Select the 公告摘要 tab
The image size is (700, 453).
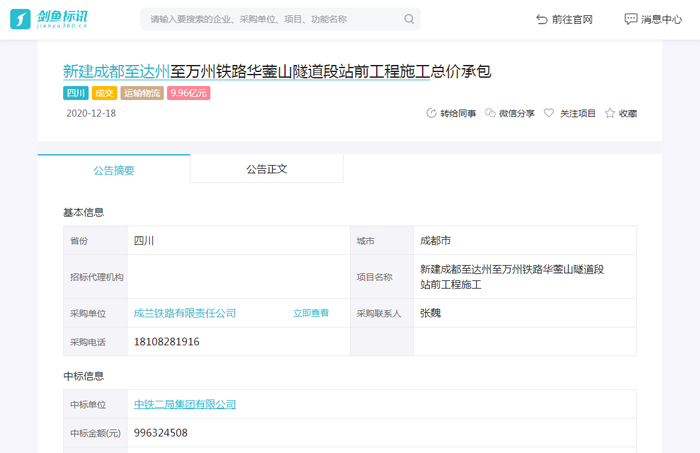coord(114,170)
